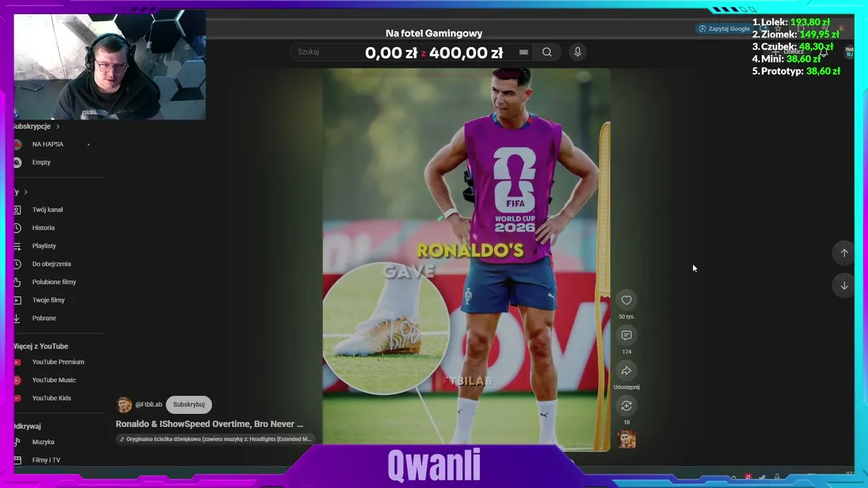868x488 pixels.
Task: Open YouTube Kids link
Action: pyautogui.click(x=52, y=399)
